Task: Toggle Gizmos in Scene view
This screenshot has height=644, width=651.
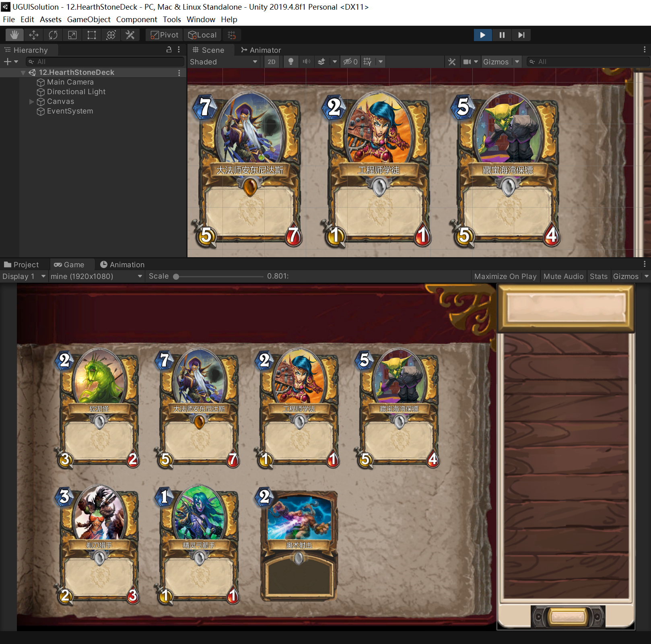Action: [x=496, y=62]
